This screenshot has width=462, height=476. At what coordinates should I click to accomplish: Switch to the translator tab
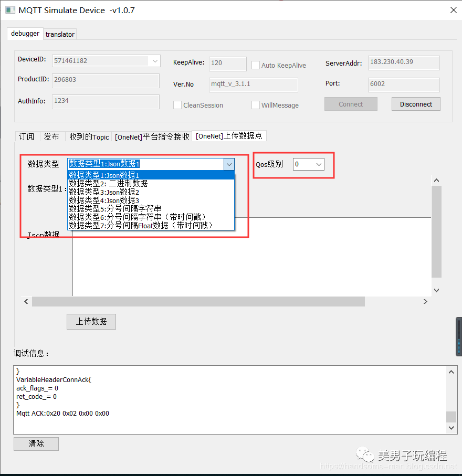pyautogui.click(x=59, y=34)
